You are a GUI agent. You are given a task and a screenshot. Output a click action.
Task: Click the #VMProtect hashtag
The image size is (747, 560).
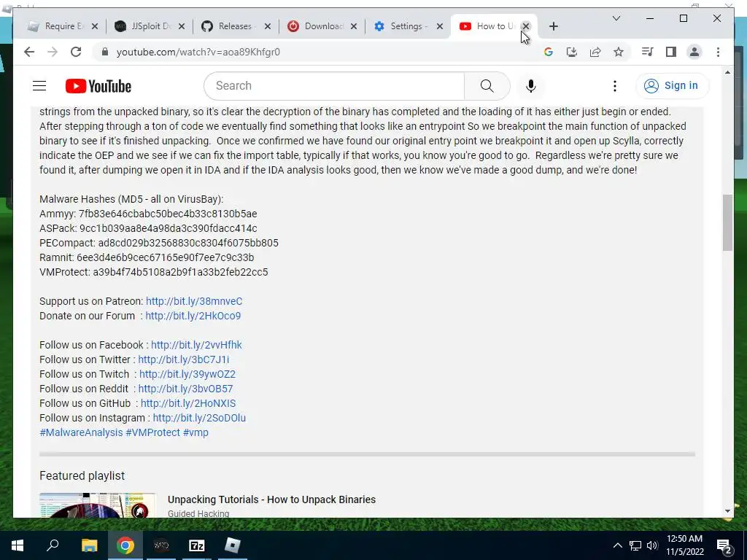tap(152, 432)
